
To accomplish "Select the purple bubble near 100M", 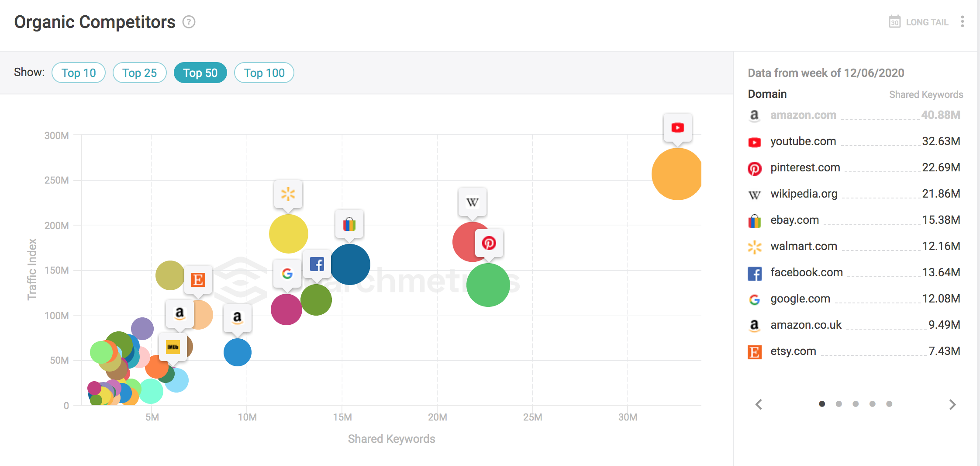I will click(x=142, y=329).
